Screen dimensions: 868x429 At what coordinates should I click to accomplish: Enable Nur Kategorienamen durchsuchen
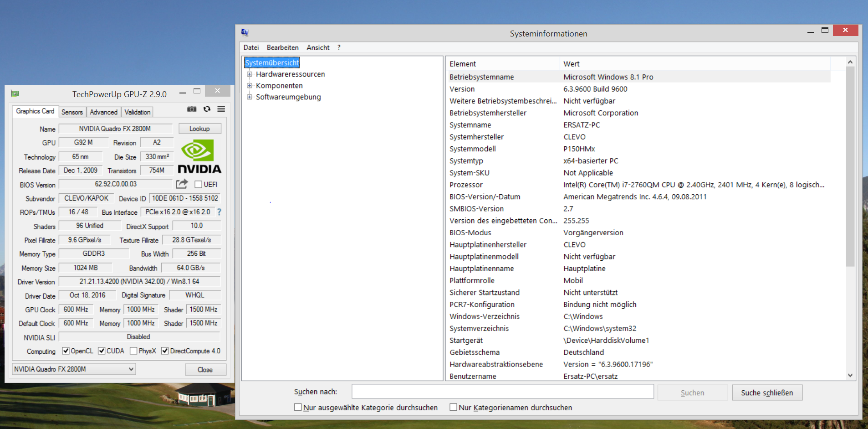coord(453,407)
